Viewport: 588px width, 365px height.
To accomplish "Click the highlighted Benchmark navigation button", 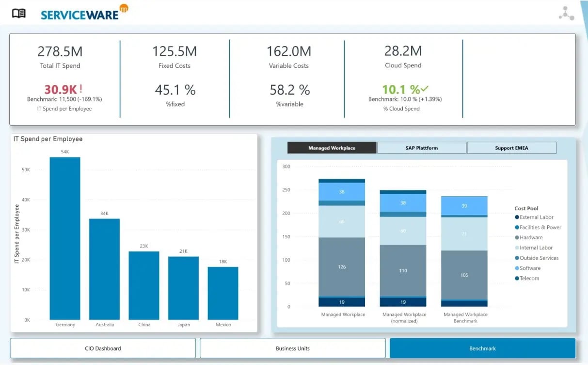I will (482, 348).
